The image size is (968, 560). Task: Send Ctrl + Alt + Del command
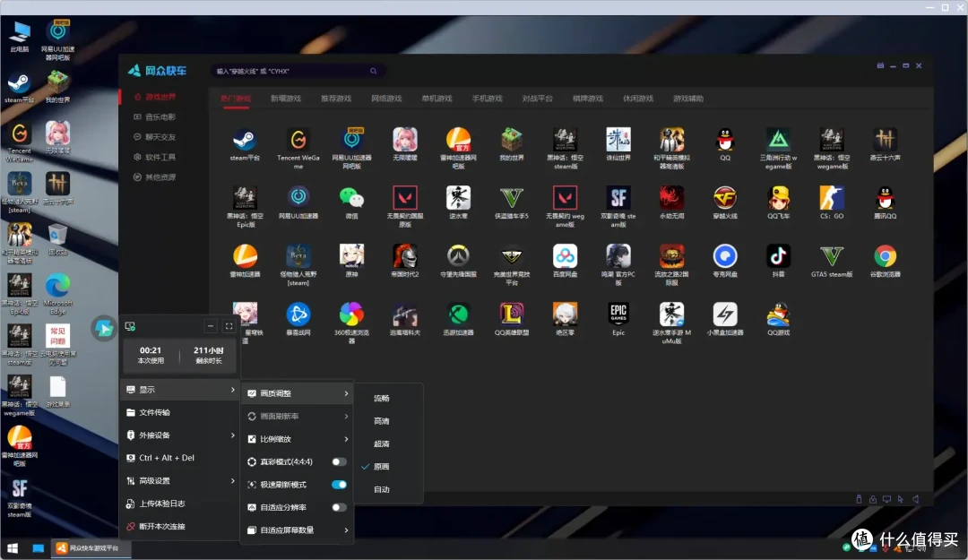(180, 458)
